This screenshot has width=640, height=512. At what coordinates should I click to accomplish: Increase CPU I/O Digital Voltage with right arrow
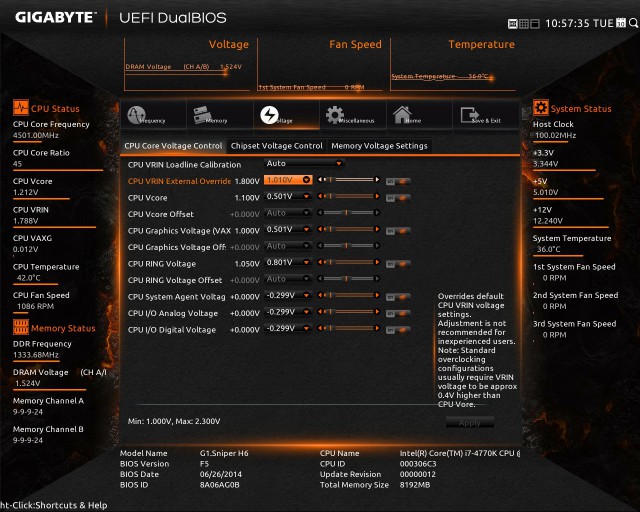[377, 328]
